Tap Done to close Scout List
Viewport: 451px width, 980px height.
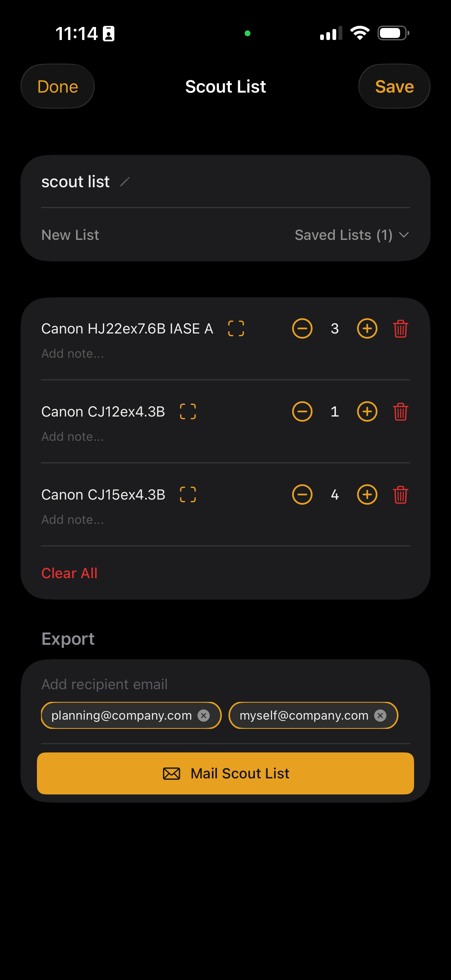point(57,86)
